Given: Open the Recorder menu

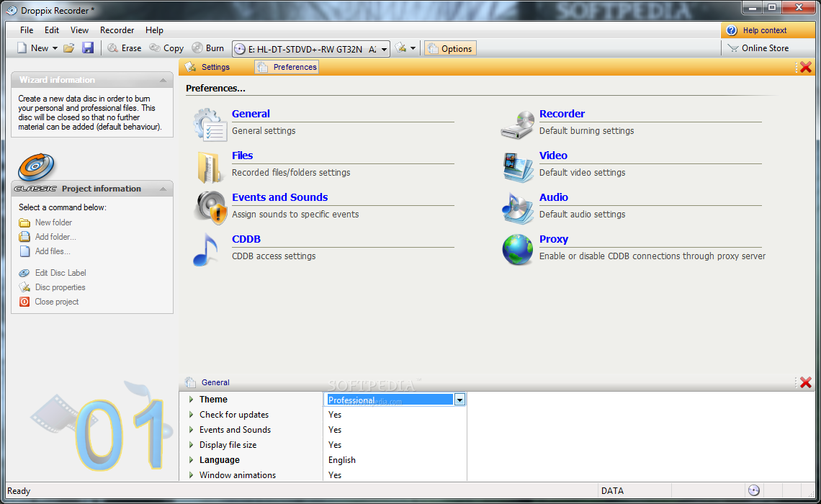Looking at the screenshot, I should [117, 30].
